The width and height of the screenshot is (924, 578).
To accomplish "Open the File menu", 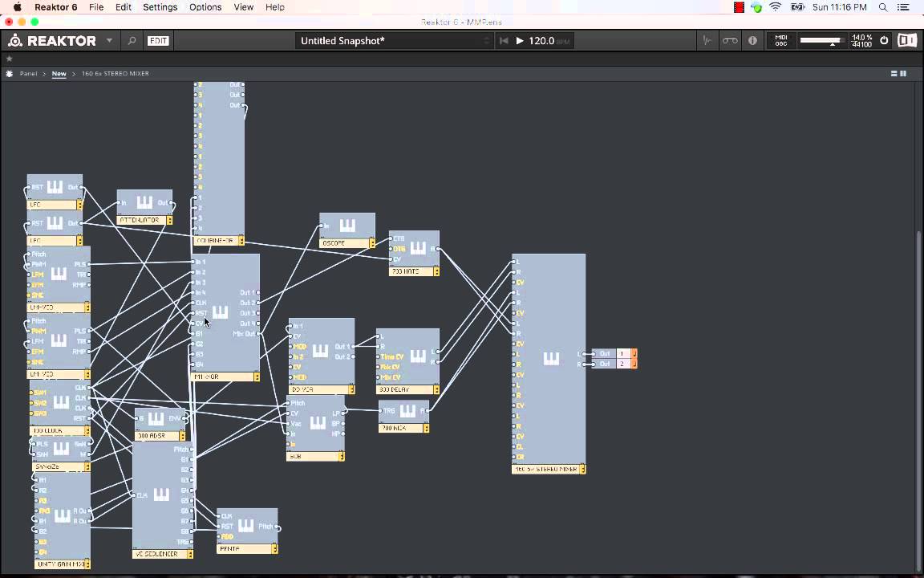I will 96,7.
